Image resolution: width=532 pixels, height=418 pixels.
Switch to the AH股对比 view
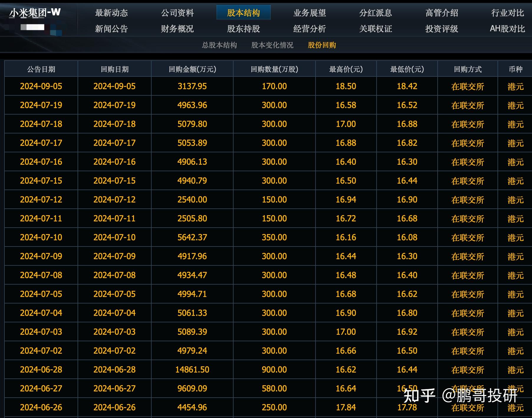pyautogui.click(x=507, y=29)
